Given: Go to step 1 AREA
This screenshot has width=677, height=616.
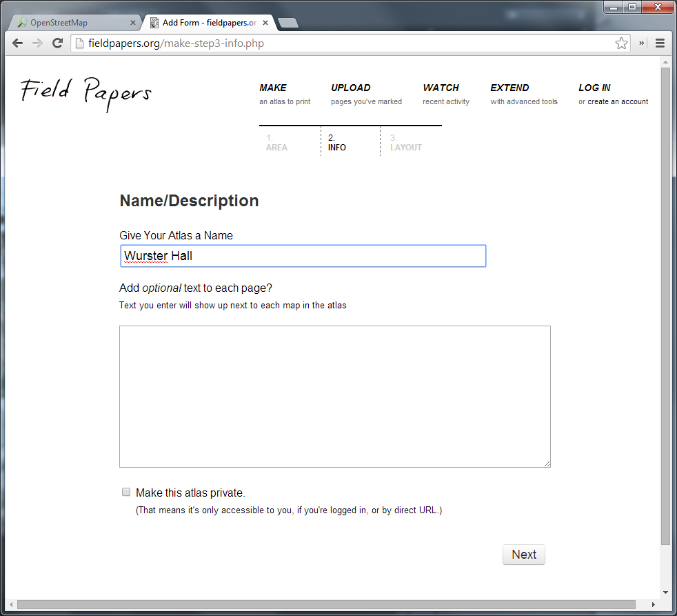Looking at the screenshot, I should pos(276,143).
